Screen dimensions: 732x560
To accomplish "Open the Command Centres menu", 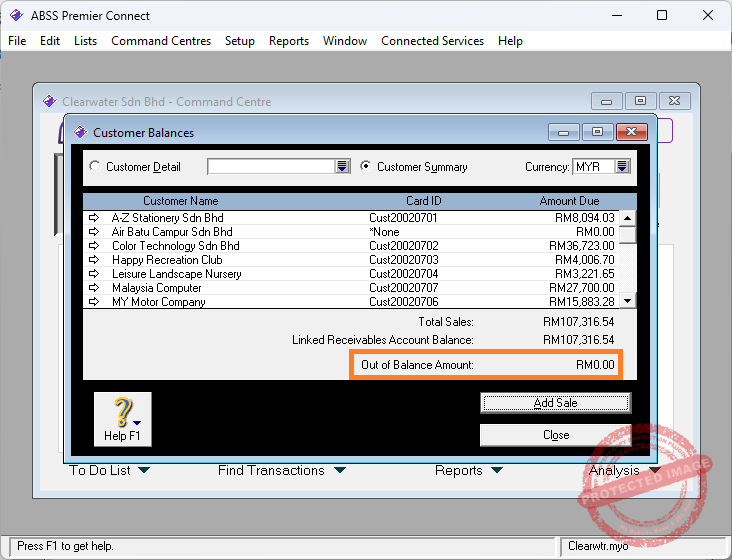I will (x=161, y=41).
